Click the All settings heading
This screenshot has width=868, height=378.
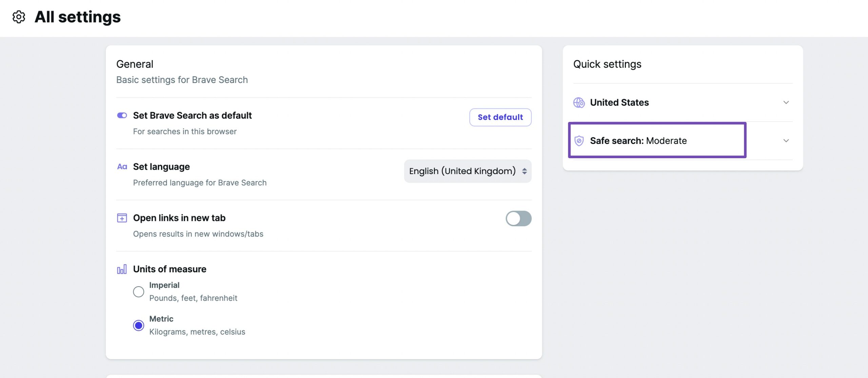click(x=78, y=17)
